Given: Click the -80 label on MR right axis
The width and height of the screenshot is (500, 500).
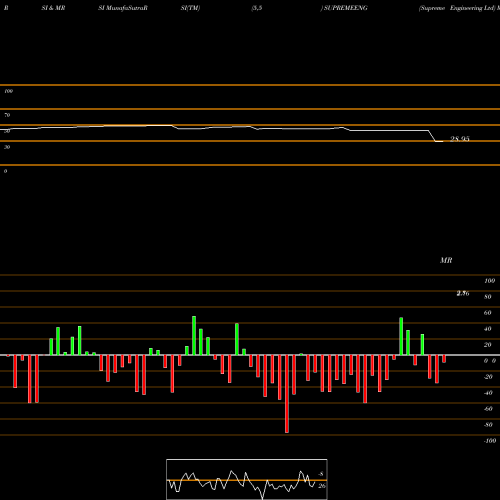Looking at the screenshot, I should coord(488,425).
